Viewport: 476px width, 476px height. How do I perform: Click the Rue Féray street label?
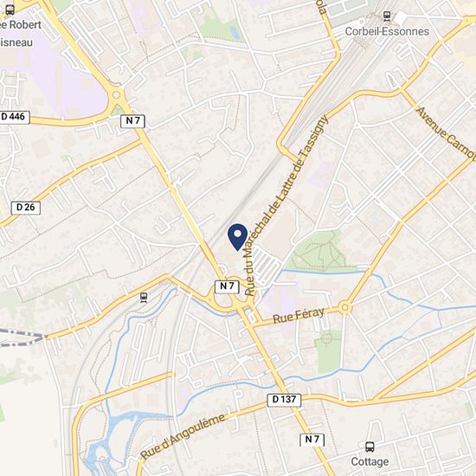[x=299, y=315]
